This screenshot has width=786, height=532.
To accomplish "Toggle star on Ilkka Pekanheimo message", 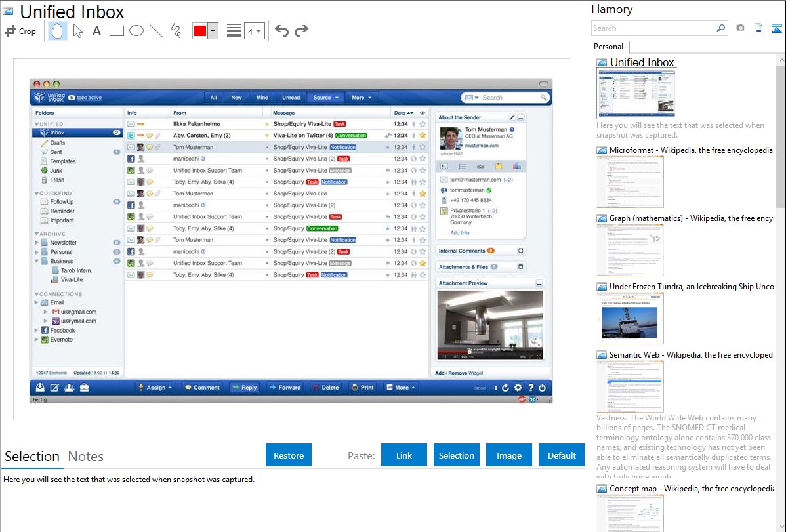I will pos(423,124).
